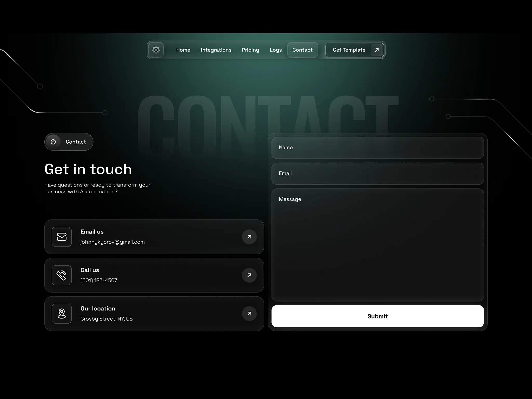Screen dimensions: 532x399
Task: Click the arrow icon beside Get Template
Action: 377,50
